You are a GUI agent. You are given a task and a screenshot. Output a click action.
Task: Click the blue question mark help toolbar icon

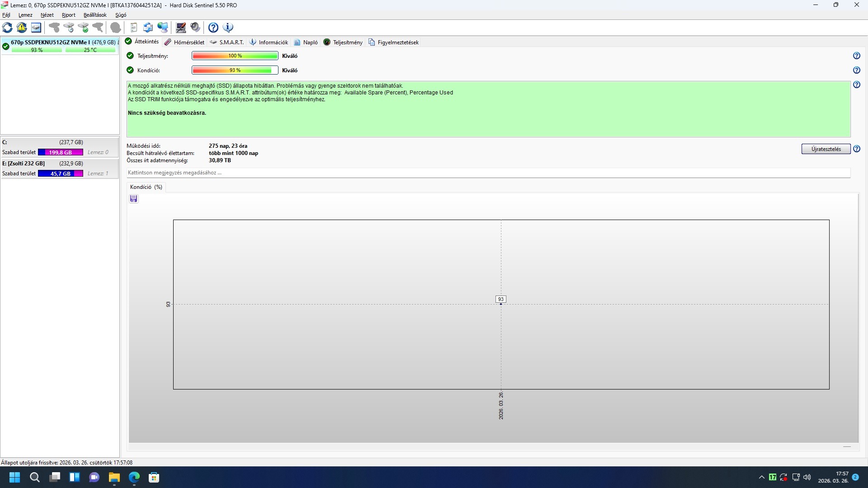pyautogui.click(x=213, y=28)
